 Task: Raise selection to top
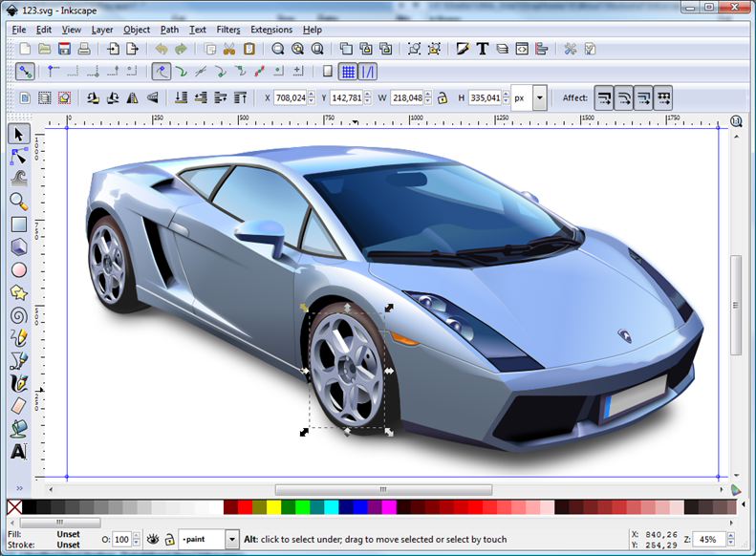240,97
